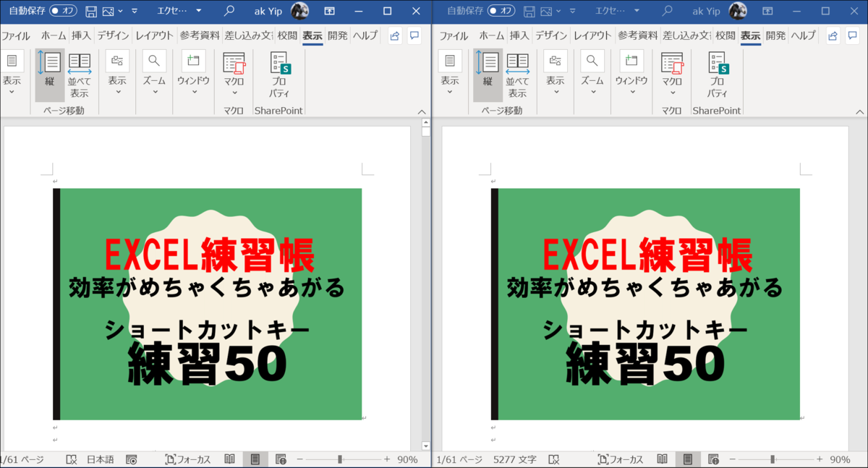
Task: Click the Comments icon in the right window
Action: point(852,35)
